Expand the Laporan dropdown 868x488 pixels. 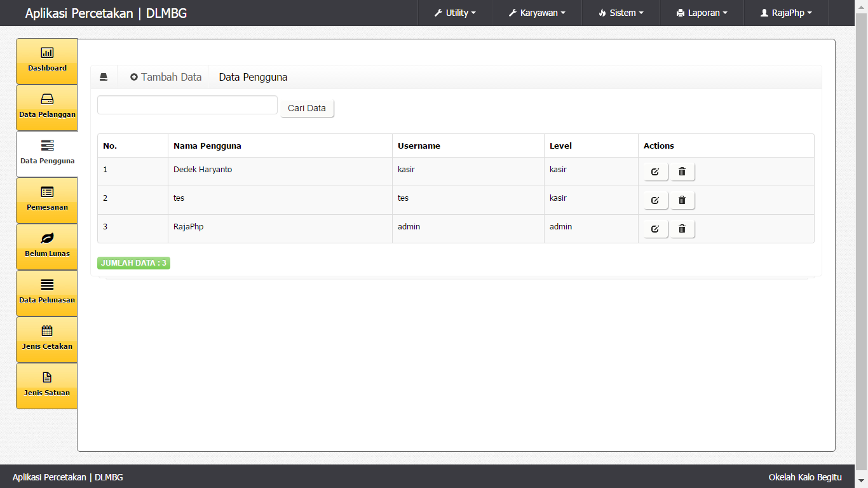click(702, 13)
